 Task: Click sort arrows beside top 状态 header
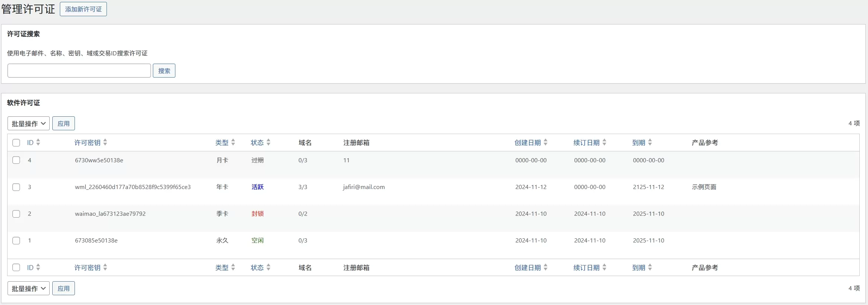(x=268, y=142)
